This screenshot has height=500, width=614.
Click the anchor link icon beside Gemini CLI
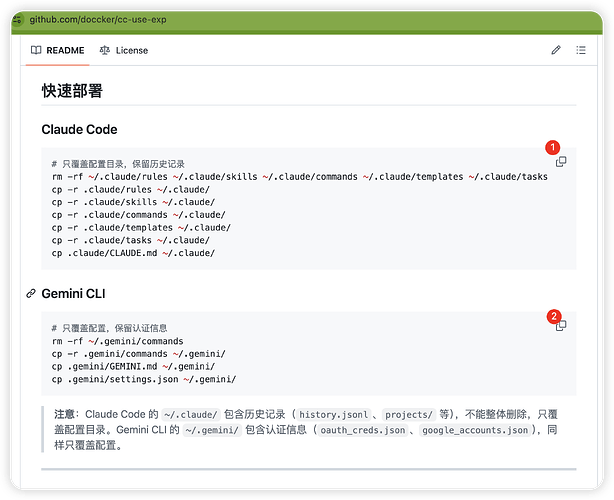(x=30, y=294)
